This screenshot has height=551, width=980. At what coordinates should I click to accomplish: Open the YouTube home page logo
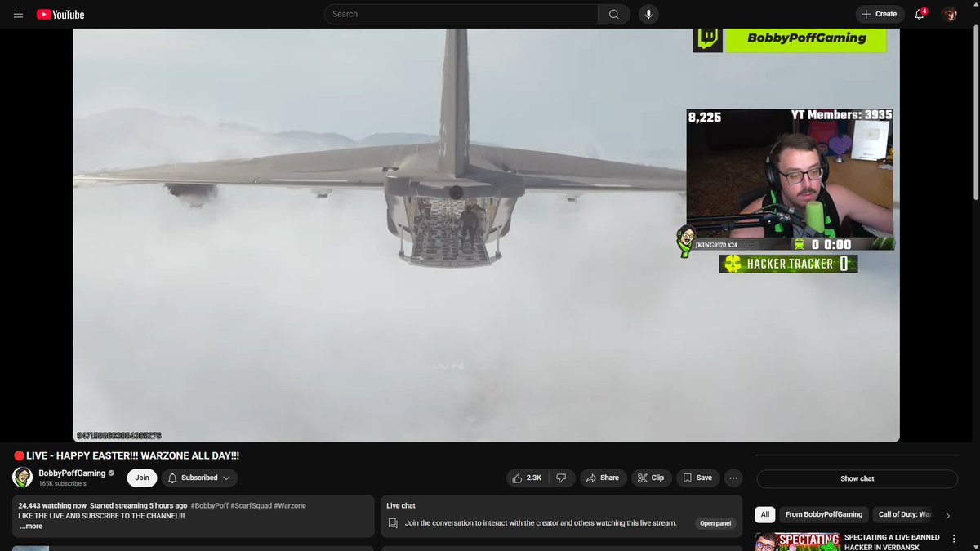tap(60, 14)
